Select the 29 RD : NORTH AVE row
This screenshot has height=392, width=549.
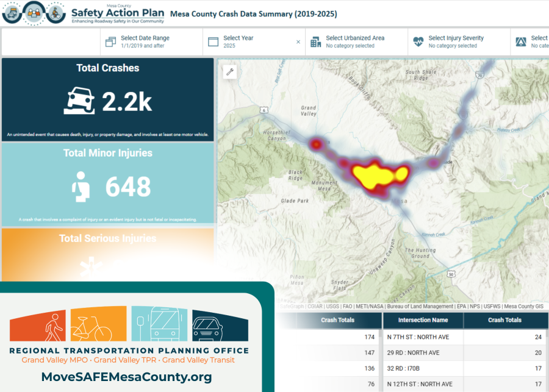464,353
